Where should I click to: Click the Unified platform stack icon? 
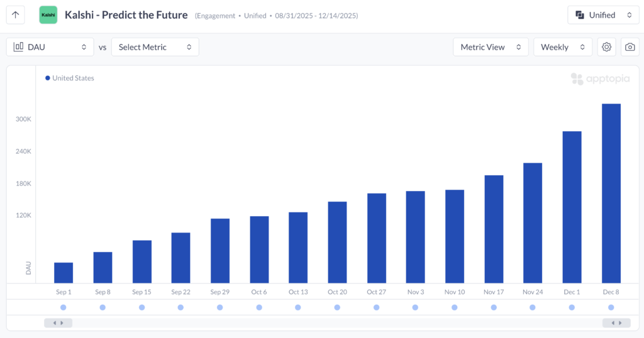click(580, 15)
